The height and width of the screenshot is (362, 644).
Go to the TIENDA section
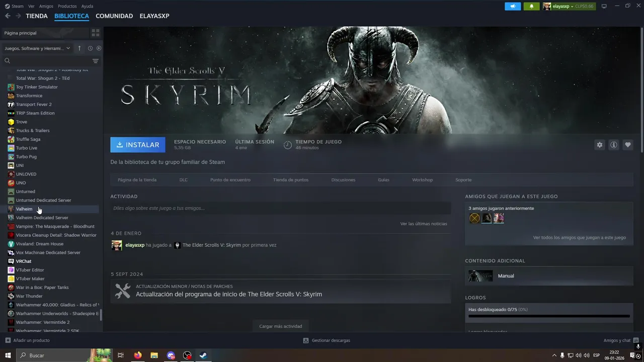click(x=37, y=16)
